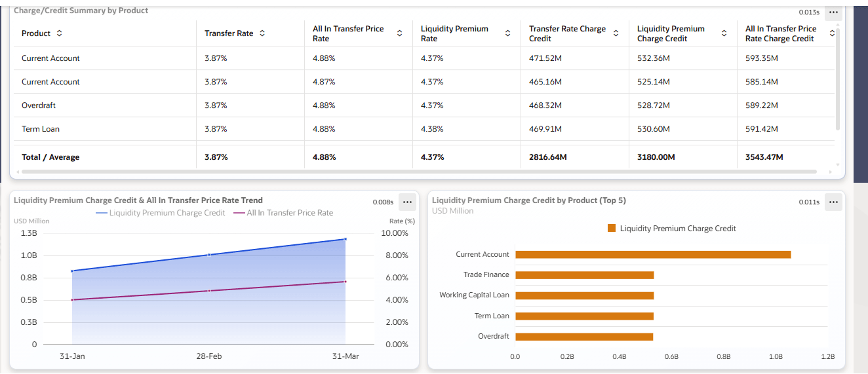Toggle Liquidity Premium Charge Credit line legend
The width and height of the screenshot is (868, 374).
[160, 213]
